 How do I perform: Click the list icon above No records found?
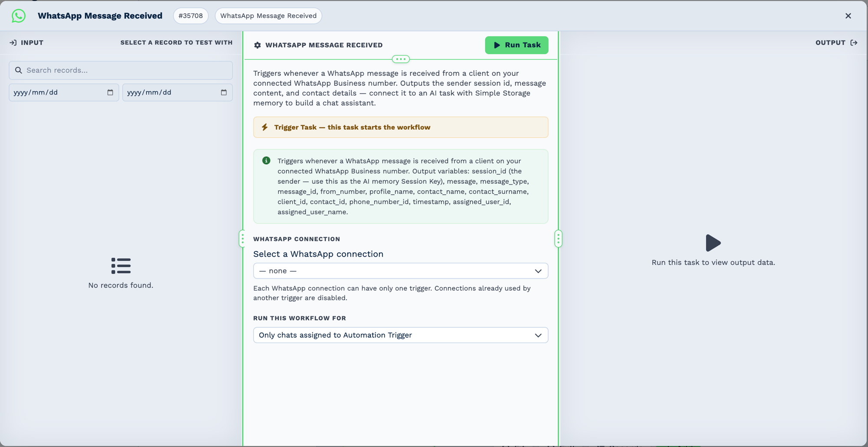click(121, 266)
